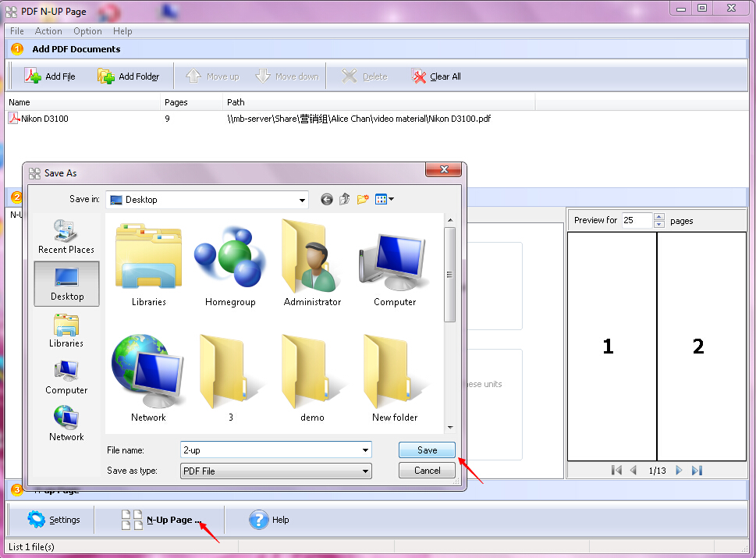Click the Clear All toolbar button

436,76
